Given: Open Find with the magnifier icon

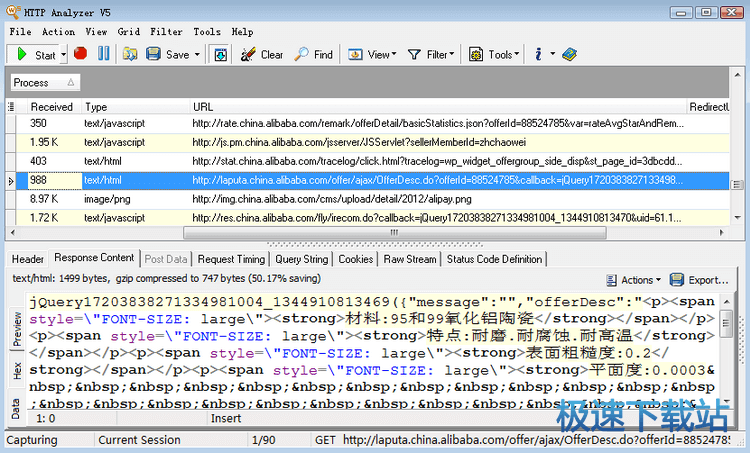Looking at the screenshot, I should [313, 55].
